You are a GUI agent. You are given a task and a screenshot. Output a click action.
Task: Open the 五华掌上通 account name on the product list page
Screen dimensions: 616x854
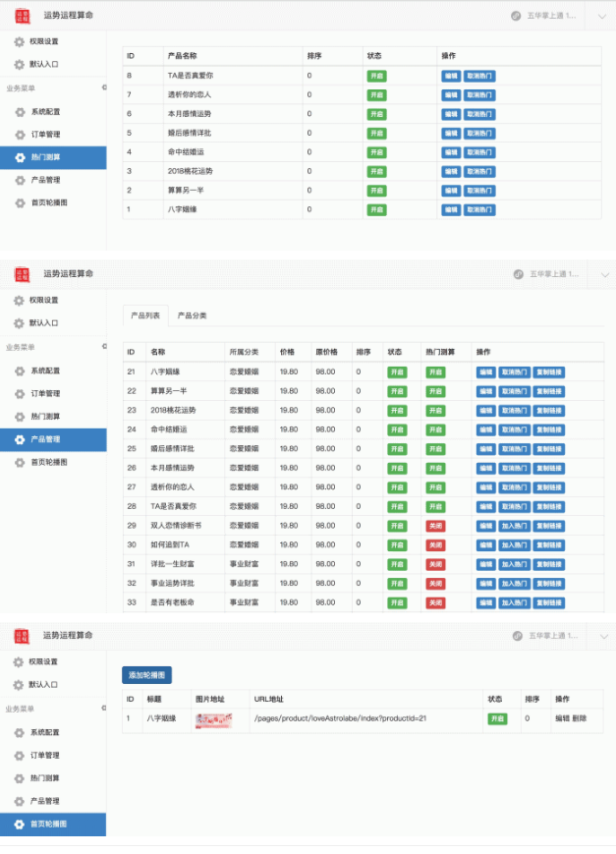(554, 274)
